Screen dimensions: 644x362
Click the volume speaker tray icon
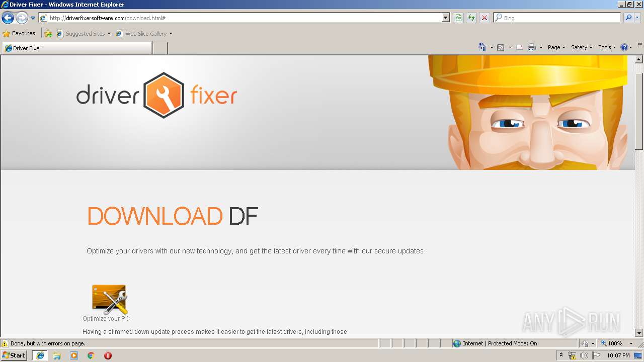tap(584, 356)
